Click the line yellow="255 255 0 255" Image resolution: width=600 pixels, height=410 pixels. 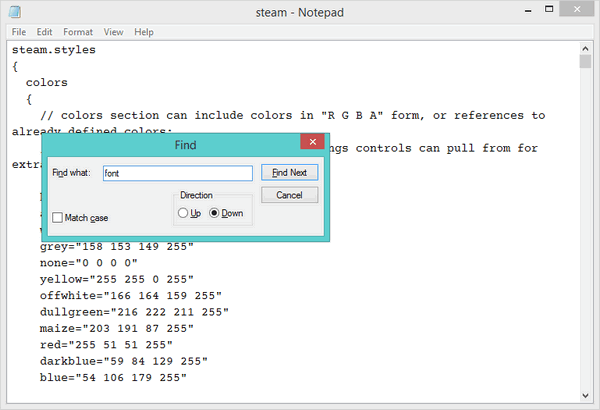(117, 279)
